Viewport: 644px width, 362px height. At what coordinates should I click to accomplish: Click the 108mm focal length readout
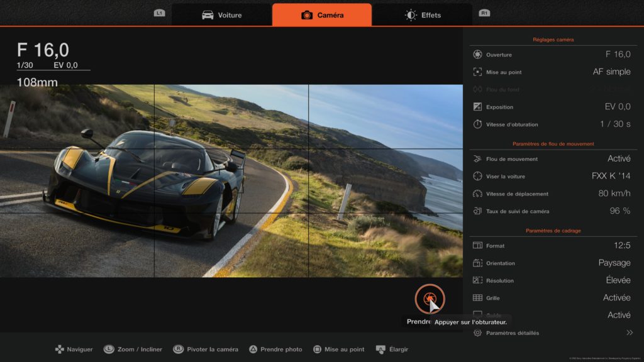point(37,82)
